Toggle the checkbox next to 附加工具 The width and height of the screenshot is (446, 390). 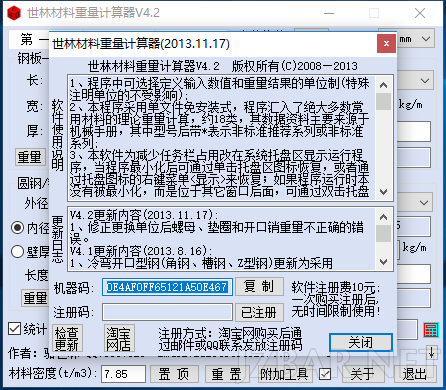click(324, 374)
